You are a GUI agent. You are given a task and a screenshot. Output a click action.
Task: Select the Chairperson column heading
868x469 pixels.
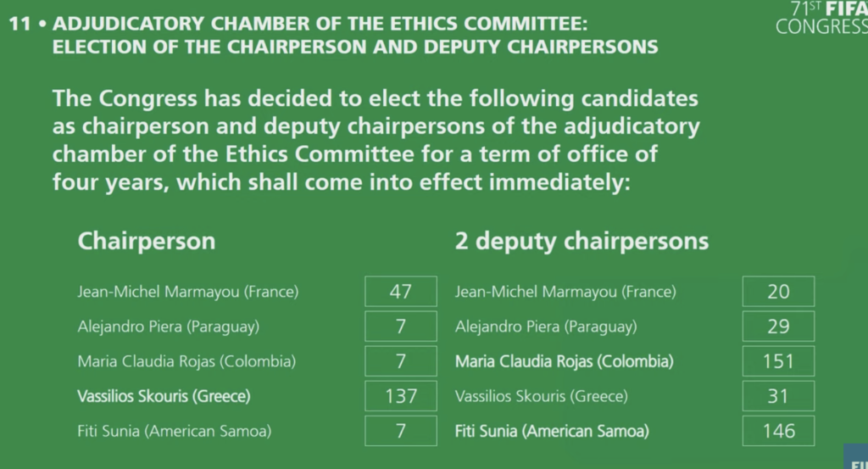146,242
